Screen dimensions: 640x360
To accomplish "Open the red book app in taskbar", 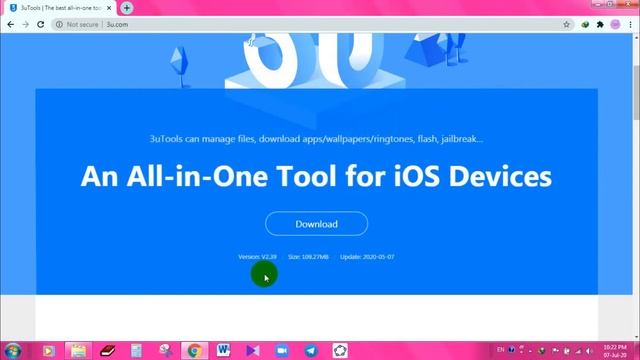I will (x=107, y=351).
